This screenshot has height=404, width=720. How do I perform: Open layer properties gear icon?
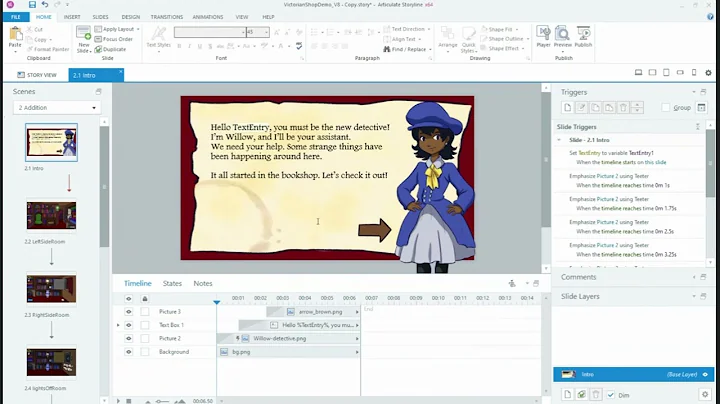point(705,394)
